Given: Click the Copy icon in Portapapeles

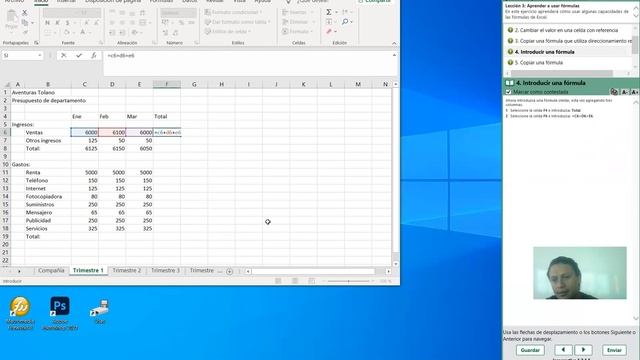Looking at the screenshot, I should (25, 22).
